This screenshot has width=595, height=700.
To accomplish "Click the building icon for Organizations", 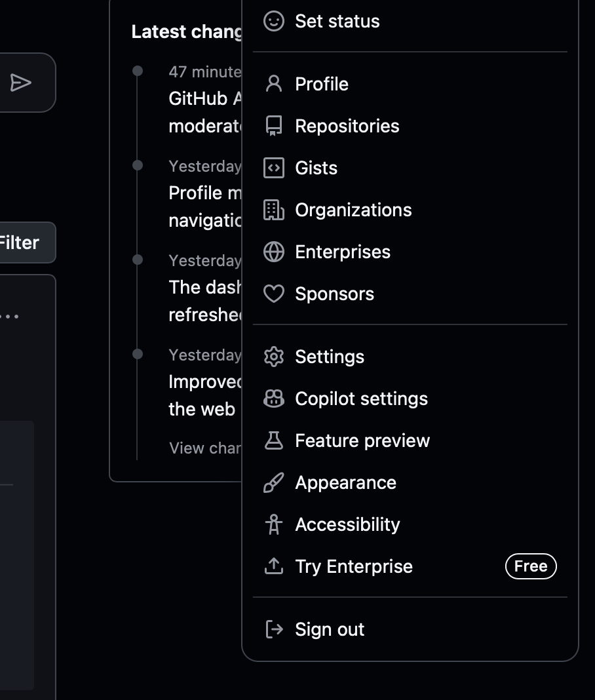I will click(x=274, y=210).
